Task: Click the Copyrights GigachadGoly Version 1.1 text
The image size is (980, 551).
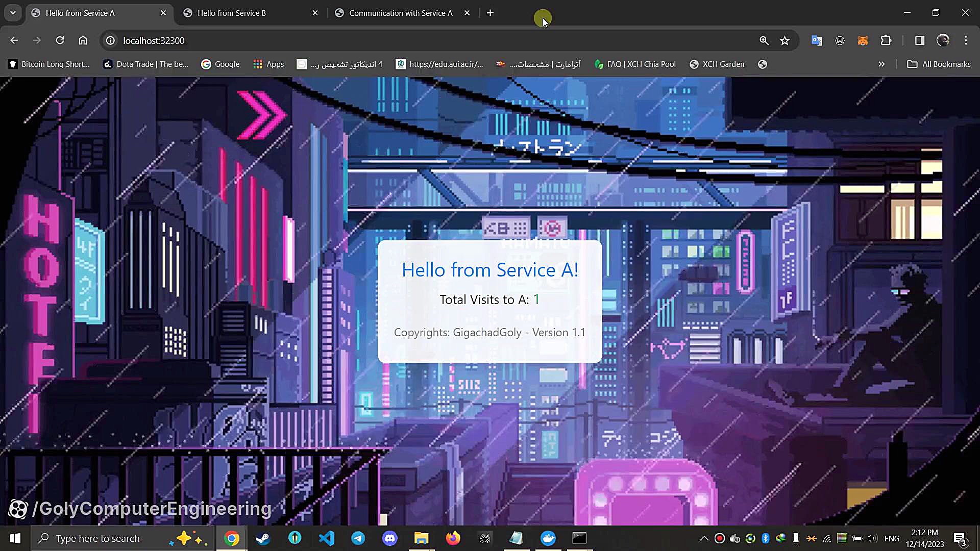Action: (x=489, y=333)
